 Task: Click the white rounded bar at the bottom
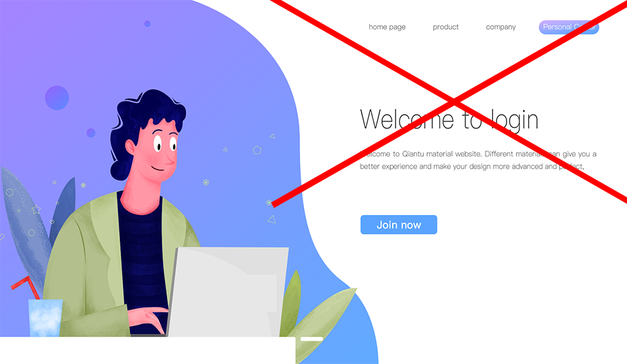pos(312,339)
